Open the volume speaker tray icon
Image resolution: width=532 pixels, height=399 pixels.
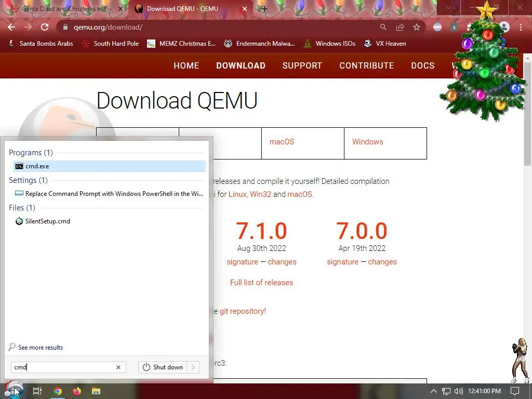[x=458, y=391]
